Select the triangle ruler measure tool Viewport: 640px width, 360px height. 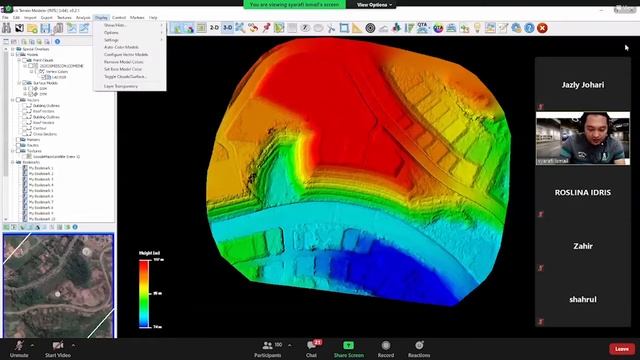(x=357, y=28)
